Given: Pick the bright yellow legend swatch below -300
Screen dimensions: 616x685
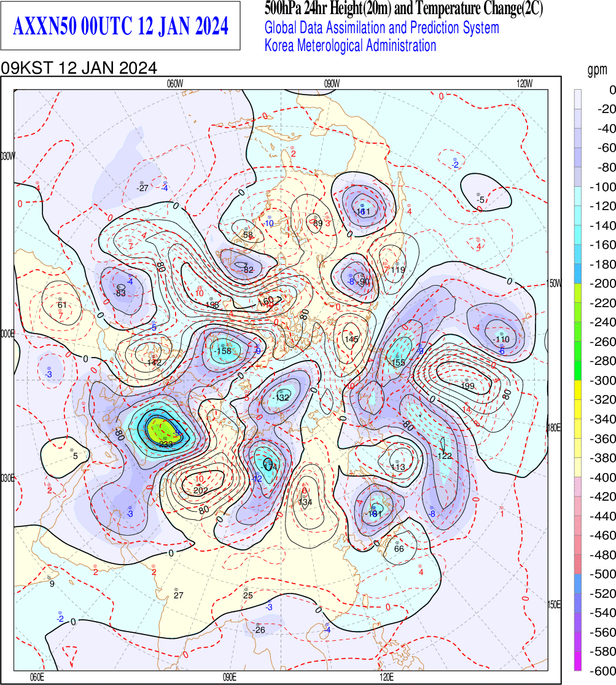Looking at the screenshot, I should (x=577, y=389).
